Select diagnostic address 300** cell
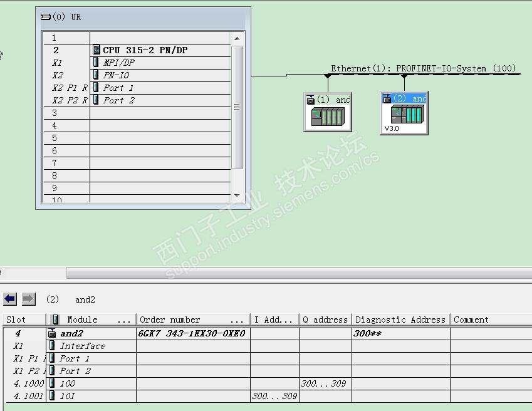 click(401, 333)
